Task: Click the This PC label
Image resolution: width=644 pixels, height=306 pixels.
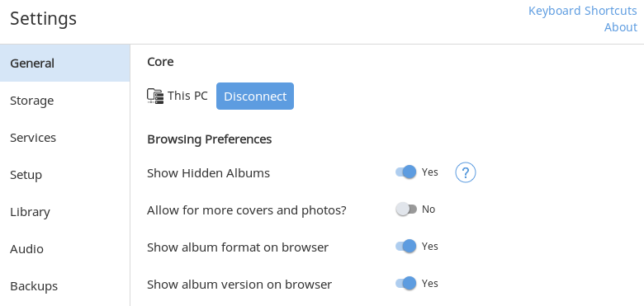Action: pyautogui.click(x=187, y=96)
